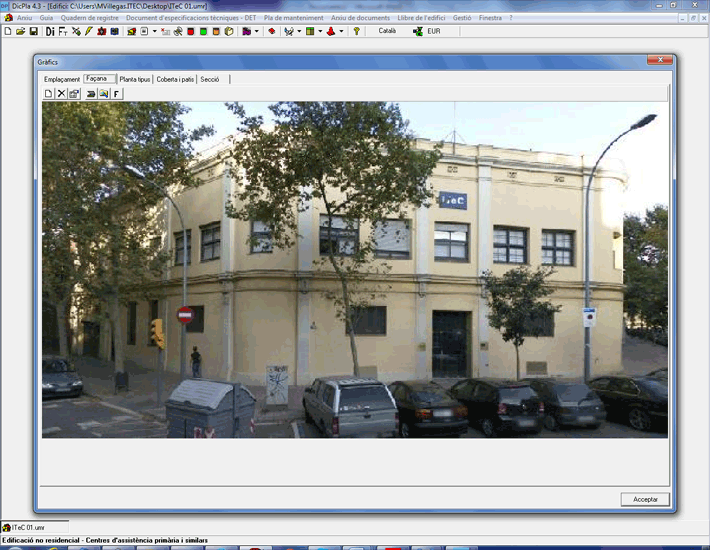Open dropdown arrow next to list document icon
Viewport: 710px width, 550px height.
(154, 31)
